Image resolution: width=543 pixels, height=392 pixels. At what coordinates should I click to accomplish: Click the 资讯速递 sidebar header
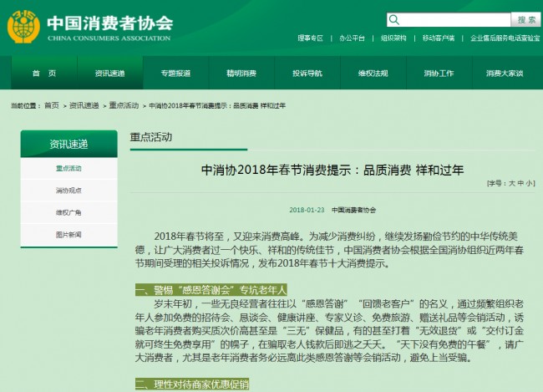point(69,144)
